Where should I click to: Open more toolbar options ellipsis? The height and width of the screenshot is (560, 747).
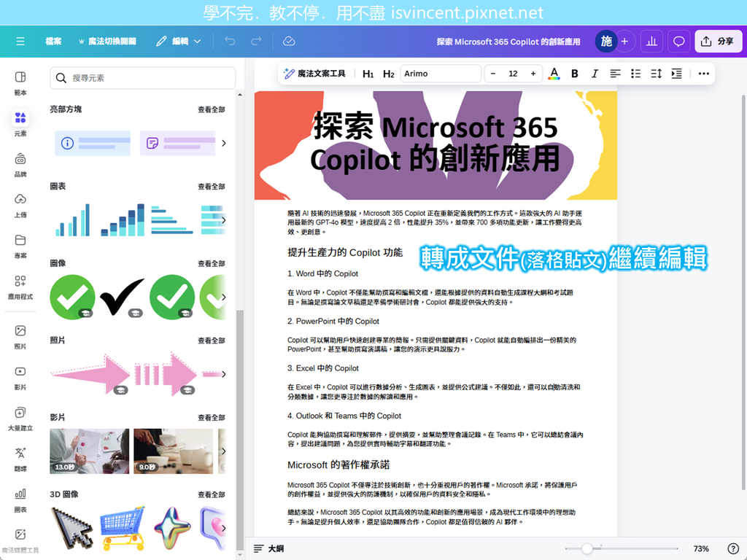coord(704,74)
